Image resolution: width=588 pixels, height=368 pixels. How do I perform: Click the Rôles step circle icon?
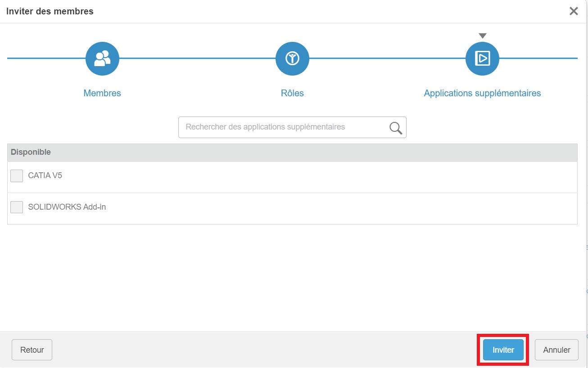292,58
